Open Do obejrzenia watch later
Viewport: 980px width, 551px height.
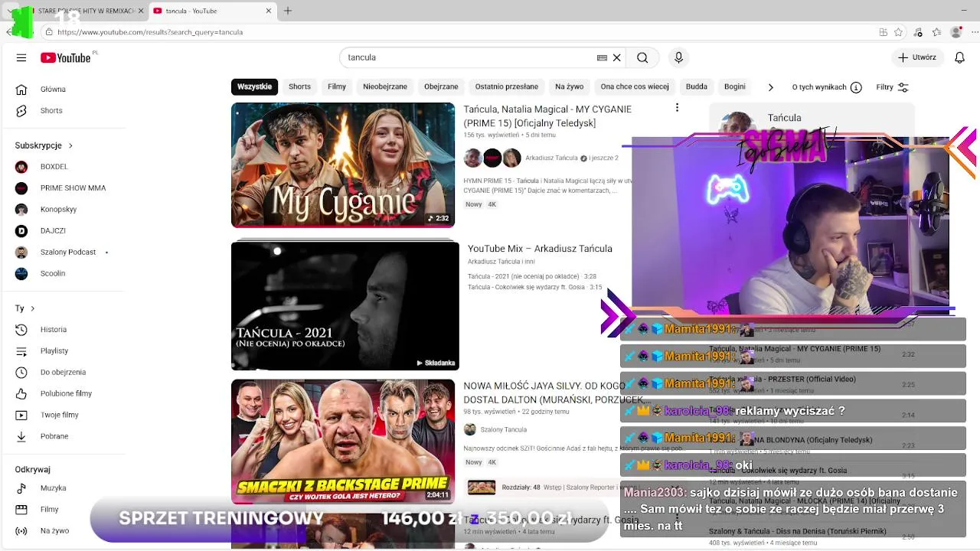[63, 372]
